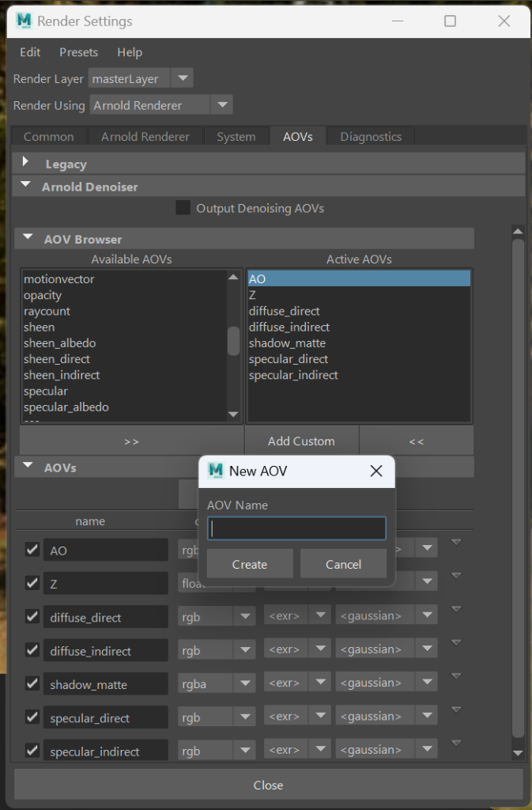The image size is (532, 810).
Task: Open options arrow for specular_indirect row
Action: 456,743
